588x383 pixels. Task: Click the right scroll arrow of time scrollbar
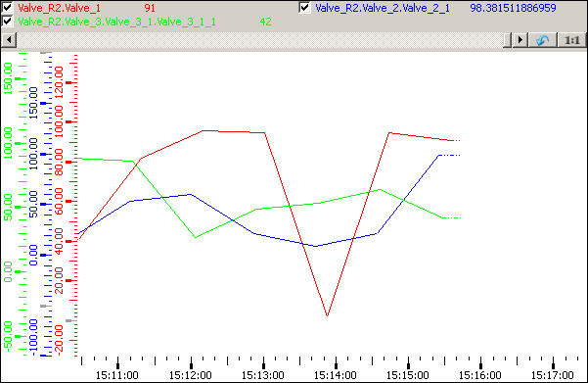pyautogui.click(x=520, y=40)
